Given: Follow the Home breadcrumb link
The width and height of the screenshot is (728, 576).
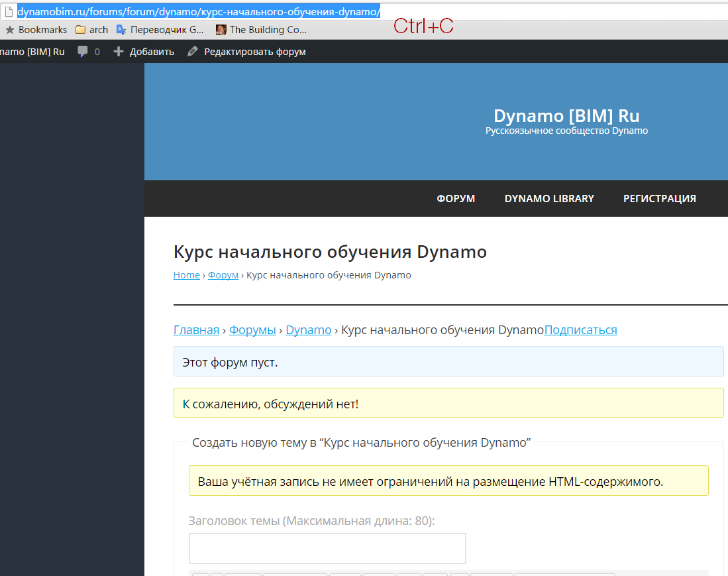Looking at the screenshot, I should click(x=187, y=275).
